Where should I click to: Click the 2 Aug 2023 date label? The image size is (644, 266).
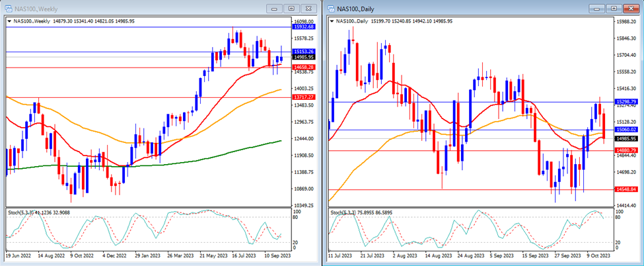point(406,255)
